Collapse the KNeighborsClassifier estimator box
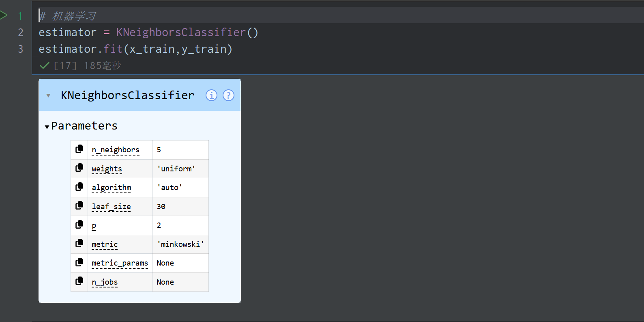The image size is (644, 322). click(x=48, y=95)
